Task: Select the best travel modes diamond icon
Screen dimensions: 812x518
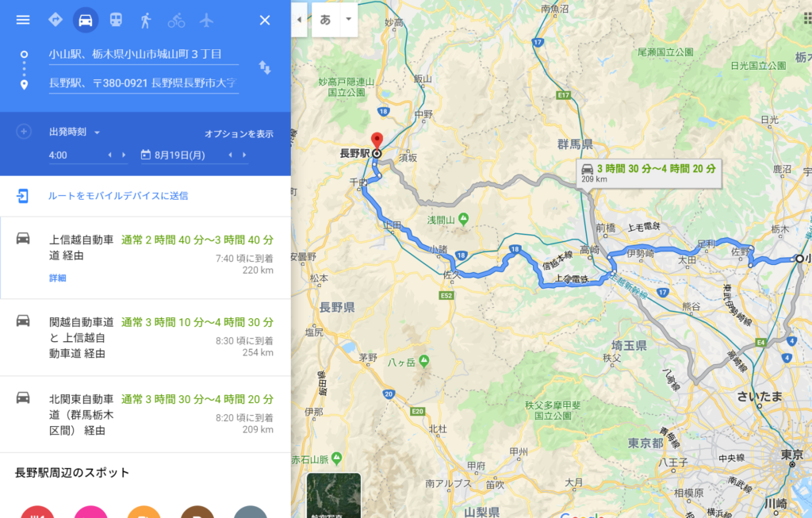Action: pyautogui.click(x=55, y=20)
